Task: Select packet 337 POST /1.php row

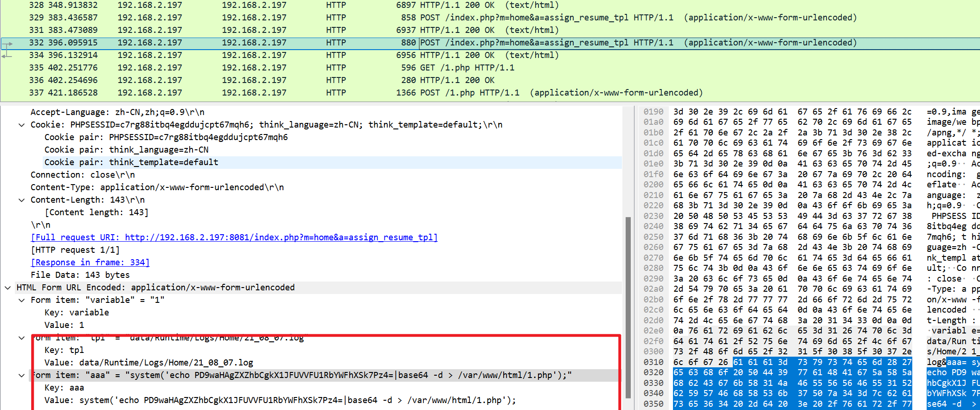Action: coord(490,93)
